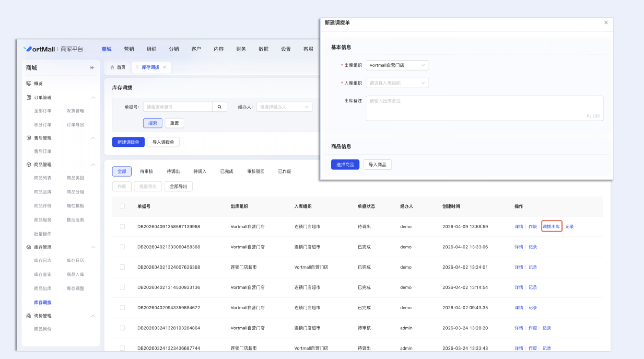The image size is (644, 359).
Task: Click the 选择商品 button
Action: coord(345,165)
